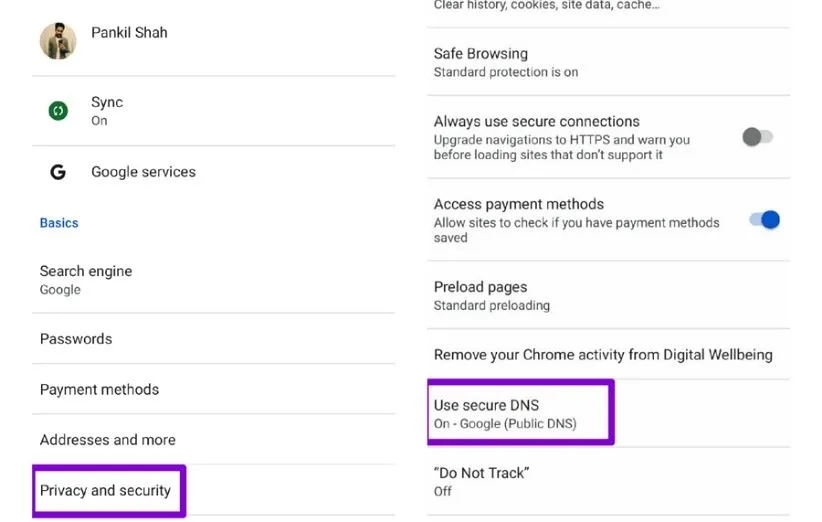
Task: Open Privacy and security settings
Action: coord(106,491)
